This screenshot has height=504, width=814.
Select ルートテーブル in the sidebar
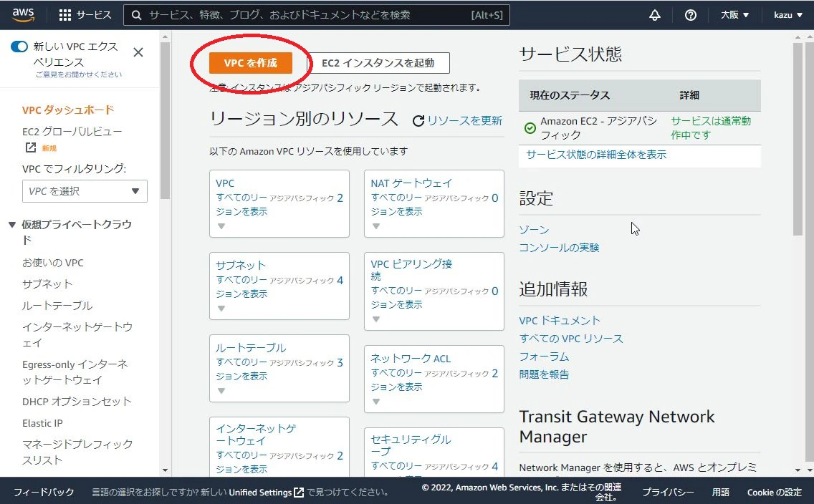[57, 306]
